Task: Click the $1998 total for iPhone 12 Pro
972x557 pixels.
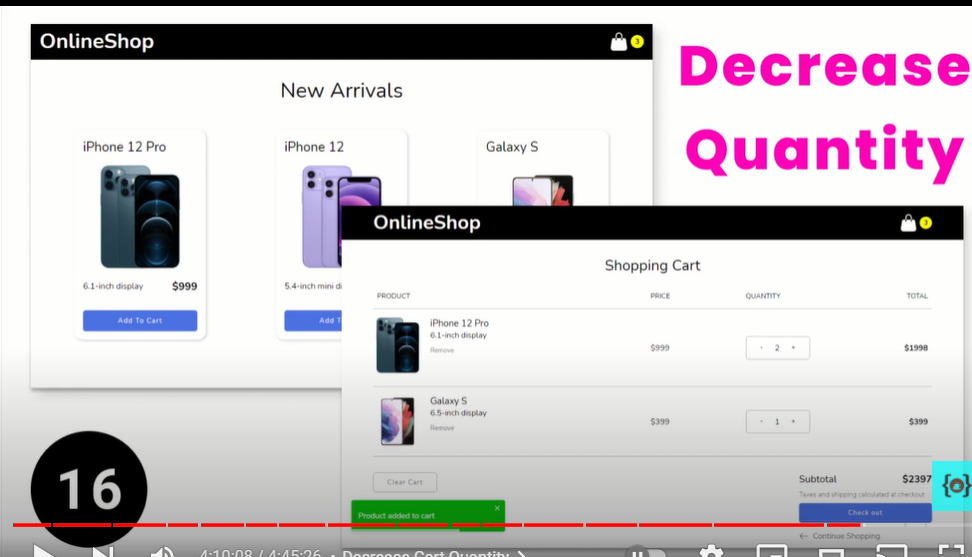Action: pos(916,348)
